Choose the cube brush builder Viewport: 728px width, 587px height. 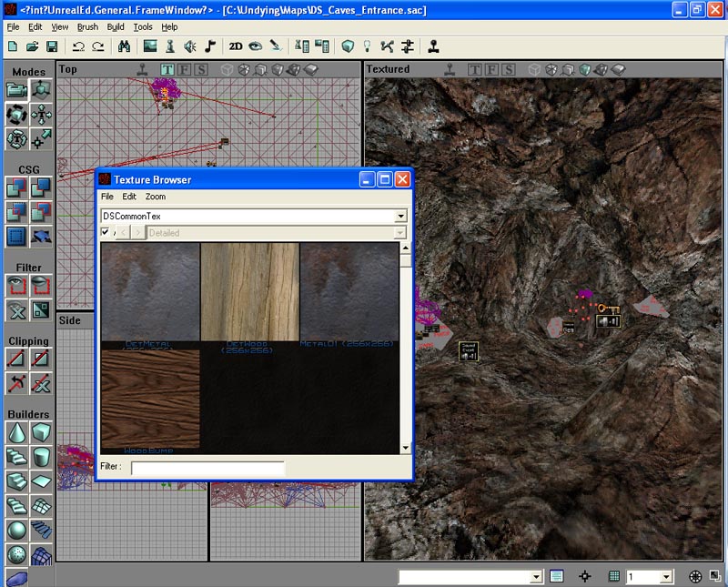(x=41, y=432)
